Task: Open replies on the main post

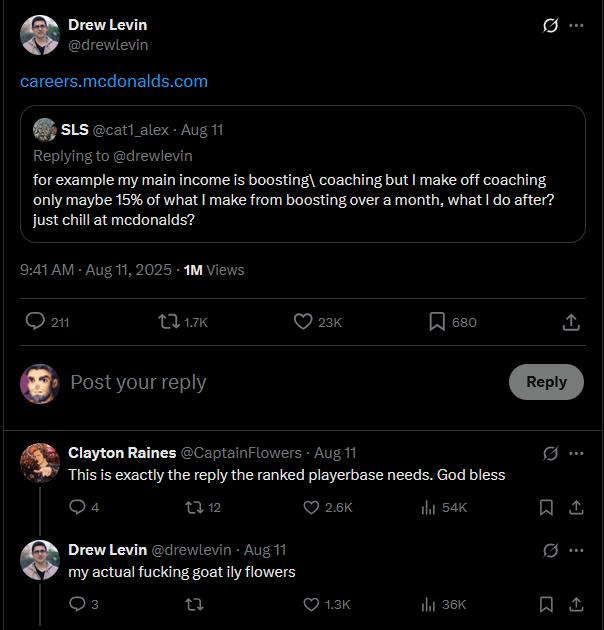Action: [x=36, y=322]
